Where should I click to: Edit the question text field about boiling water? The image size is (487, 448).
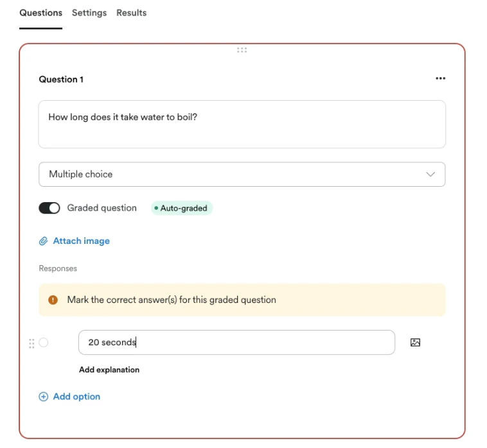click(x=242, y=124)
